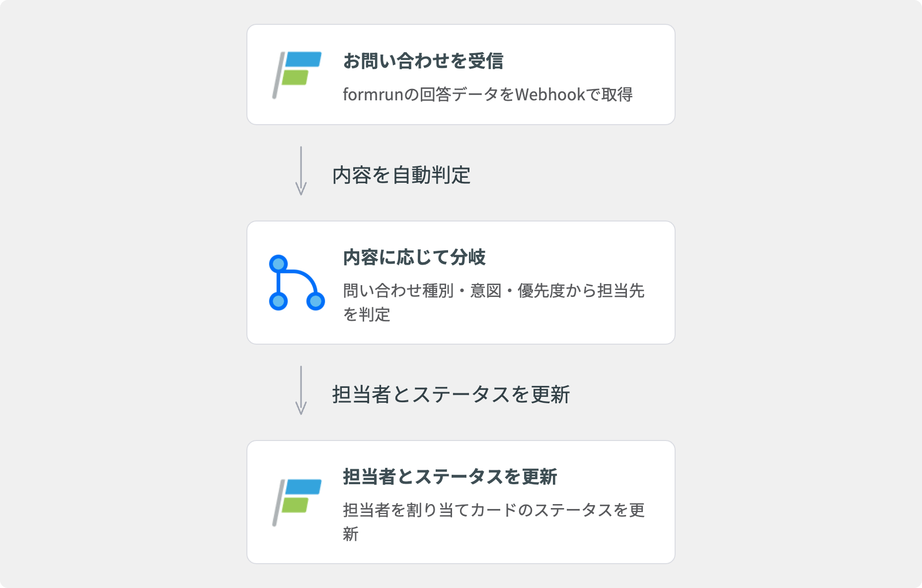Open the final update step card
The width and height of the screenshot is (922, 588).
click(461, 502)
